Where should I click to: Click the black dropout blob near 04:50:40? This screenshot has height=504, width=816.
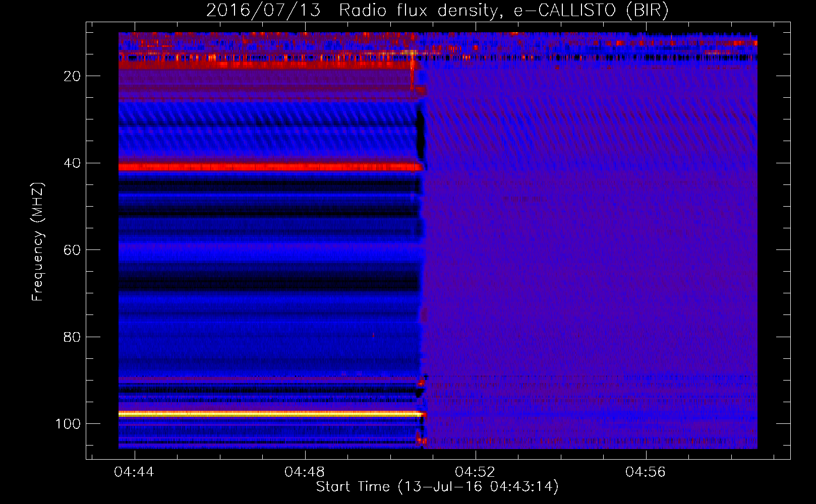421,135
